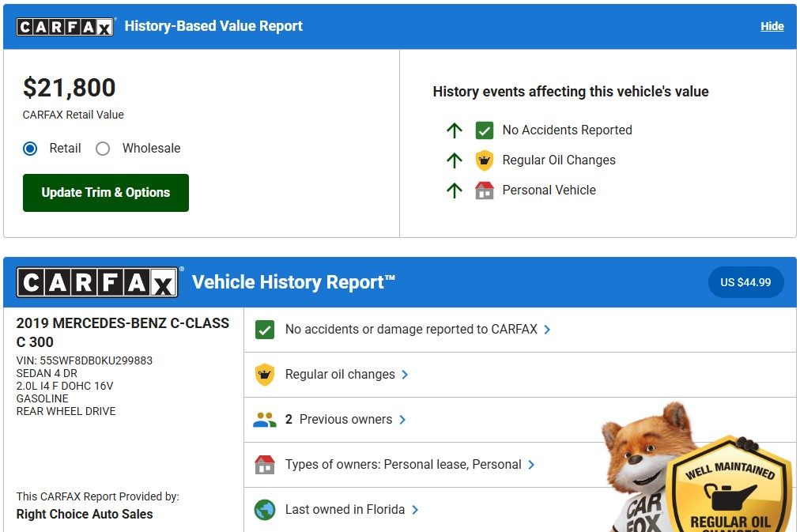
Task: Click the house icon beside Personal Vehicle
Action: (484, 191)
